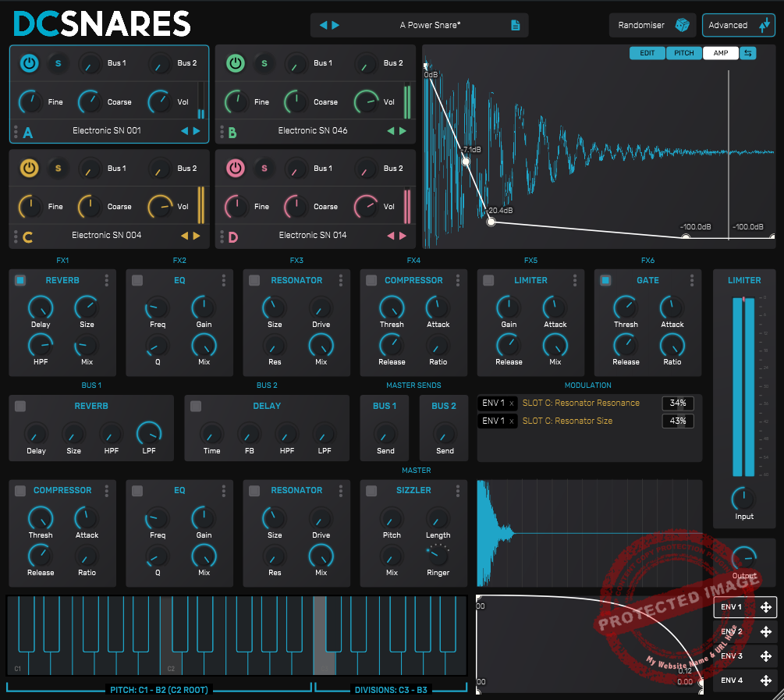Open FX3 Resonator options menu dots
The height and width of the screenshot is (700, 784).
[x=341, y=280]
